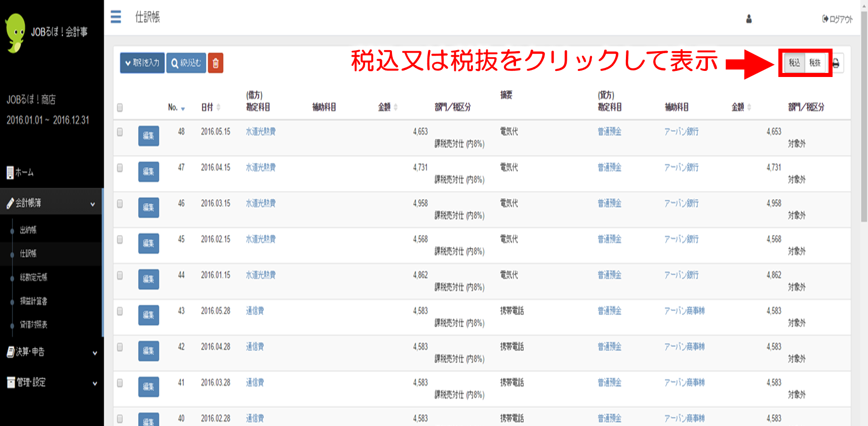
Task: Open 通信費 link in row 43
Action: coord(255,311)
